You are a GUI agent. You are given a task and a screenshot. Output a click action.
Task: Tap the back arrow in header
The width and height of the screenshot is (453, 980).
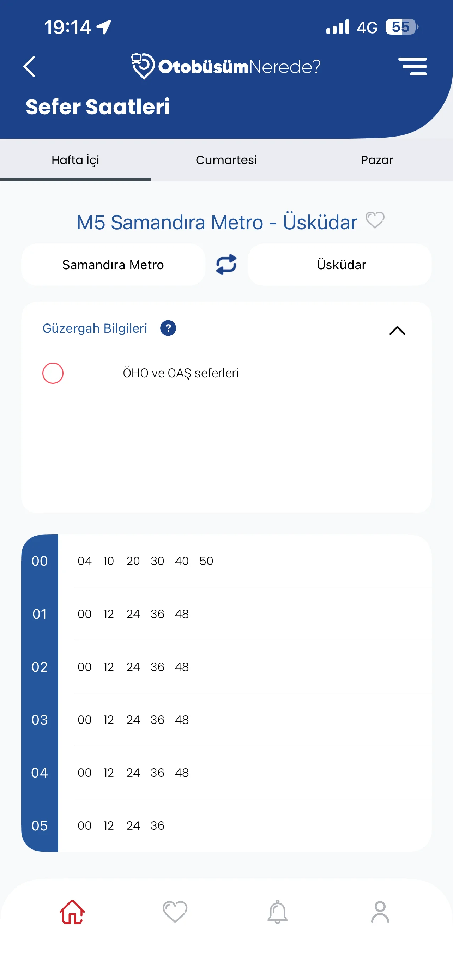(x=30, y=67)
